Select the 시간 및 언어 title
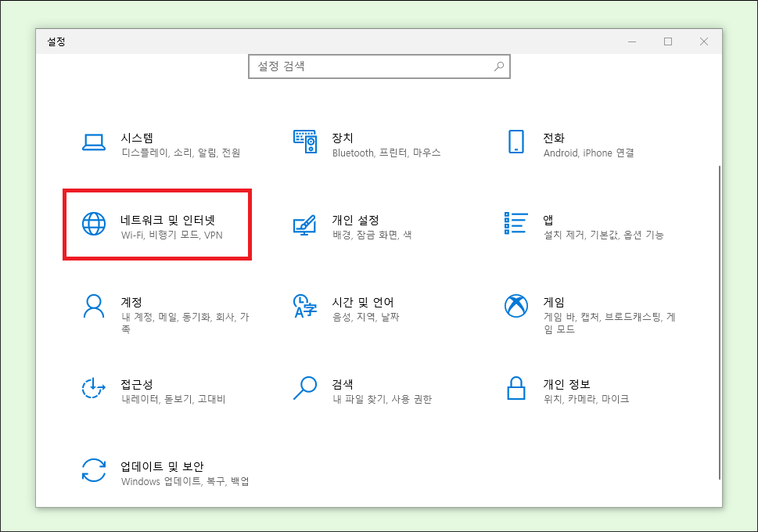The image size is (758, 532). click(363, 302)
